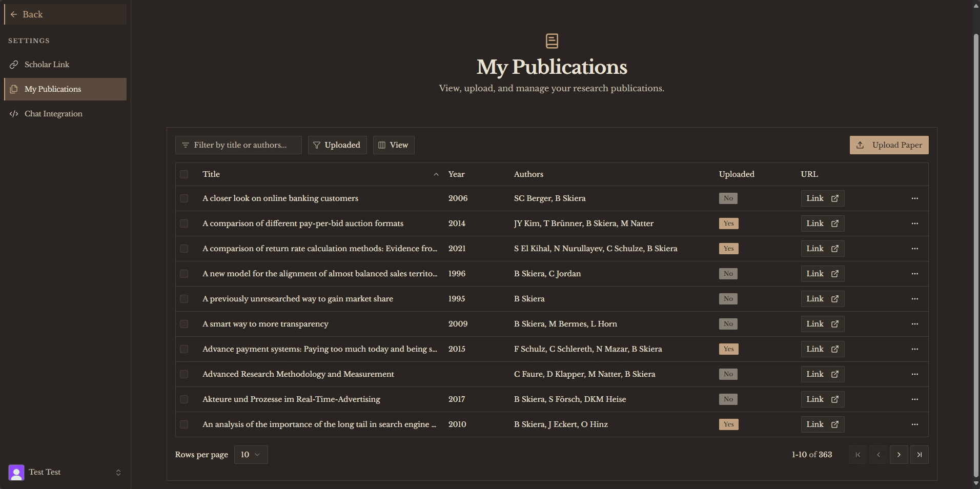The image size is (980, 489).
Task: Click the No badge in the online banking row
Action: coord(728,198)
